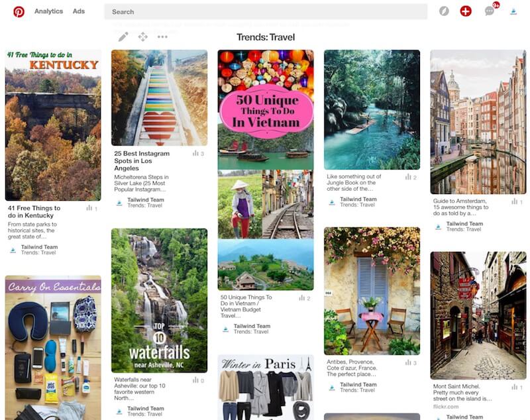Open the Winter in Paris pin image
Screen dimensions: 530x420
coord(266,388)
